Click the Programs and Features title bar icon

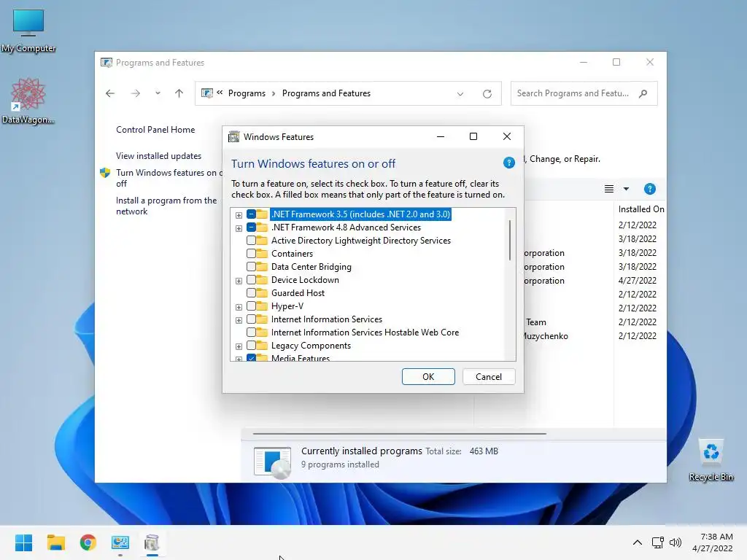coord(107,63)
